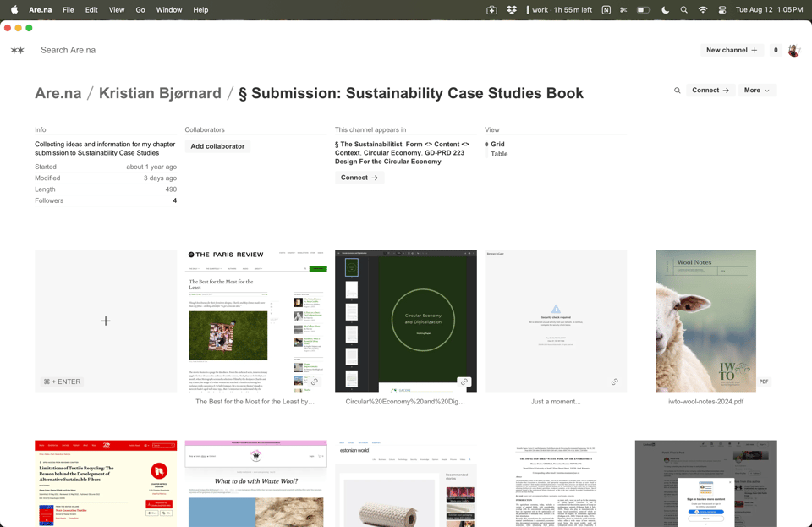Viewport: 812px width, 527px height.
Task: Open the Go menu
Action: 140,10
